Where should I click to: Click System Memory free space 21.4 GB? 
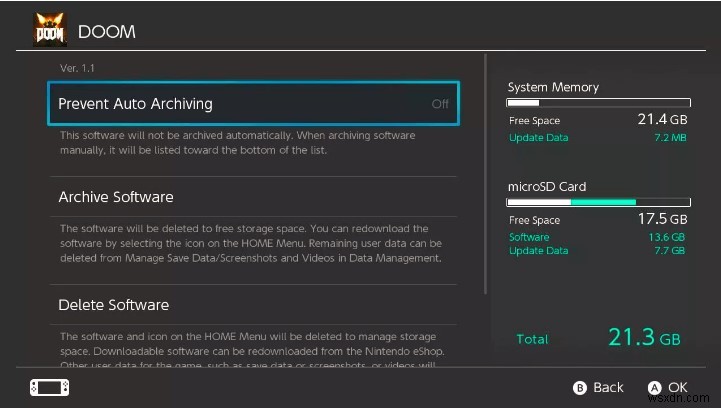pos(662,120)
